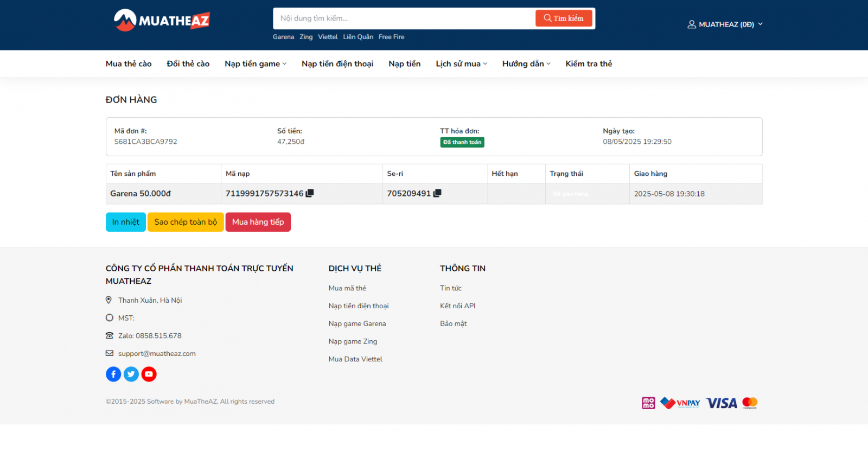This screenshot has width=868, height=471.
Task: Select product name Garena 50.000đ
Action: pyautogui.click(x=141, y=194)
